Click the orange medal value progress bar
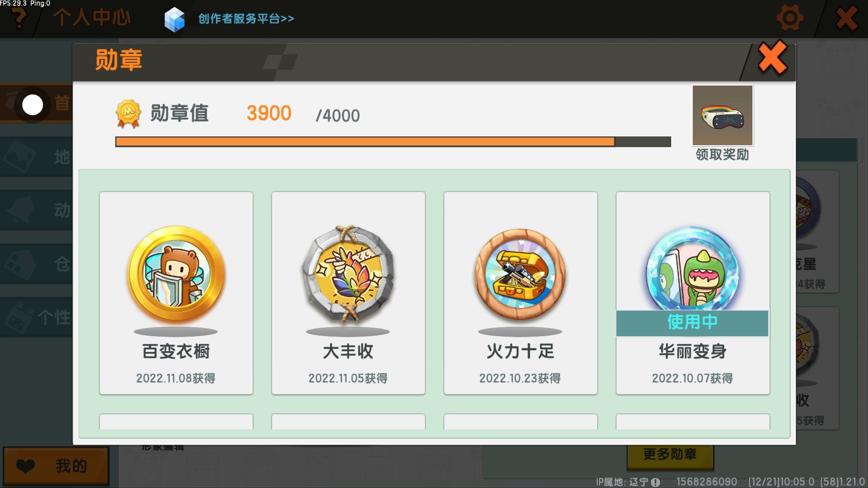The width and height of the screenshot is (868, 488). (393, 142)
